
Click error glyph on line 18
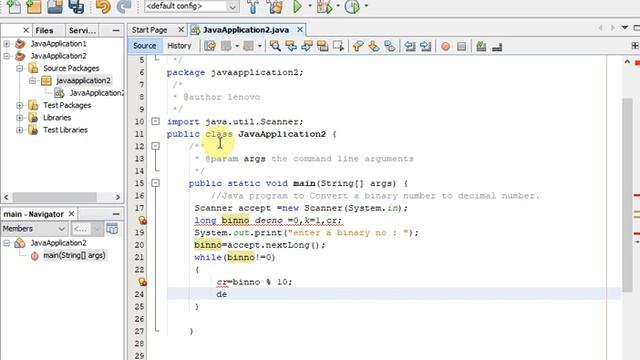pos(142,220)
